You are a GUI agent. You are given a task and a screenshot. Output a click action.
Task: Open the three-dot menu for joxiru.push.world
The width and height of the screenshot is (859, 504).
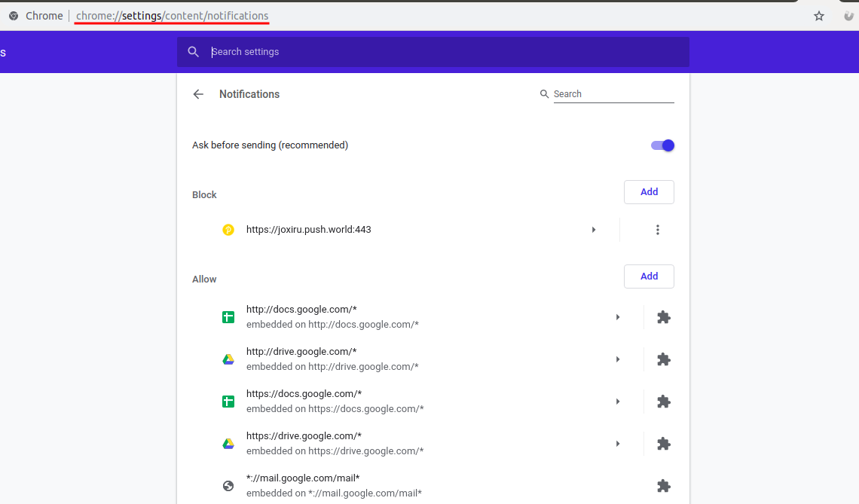coord(657,230)
